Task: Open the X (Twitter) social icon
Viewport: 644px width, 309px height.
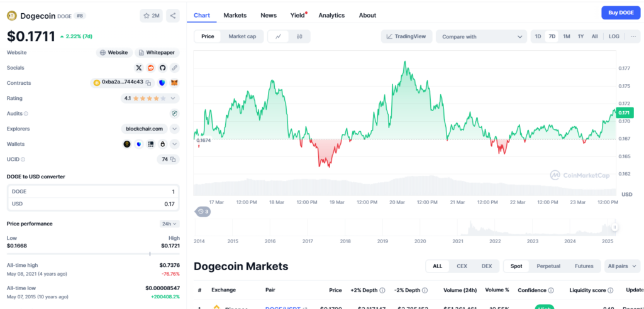Action: tap(139, 68)
